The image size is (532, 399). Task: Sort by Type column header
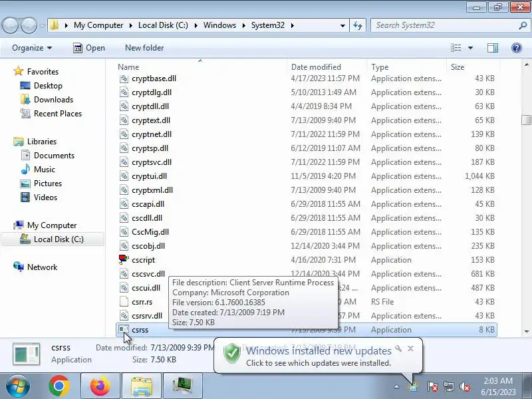(406, 67)
